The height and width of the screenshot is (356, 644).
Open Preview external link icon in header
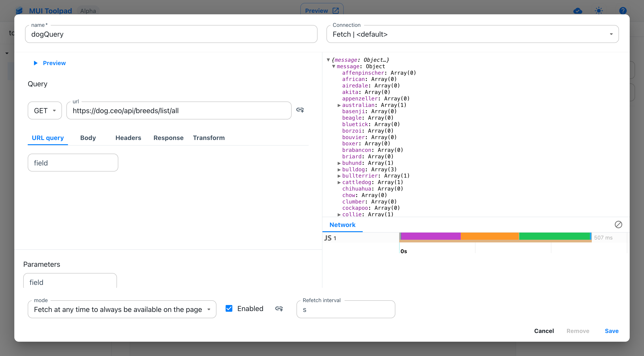pos(335,11)
